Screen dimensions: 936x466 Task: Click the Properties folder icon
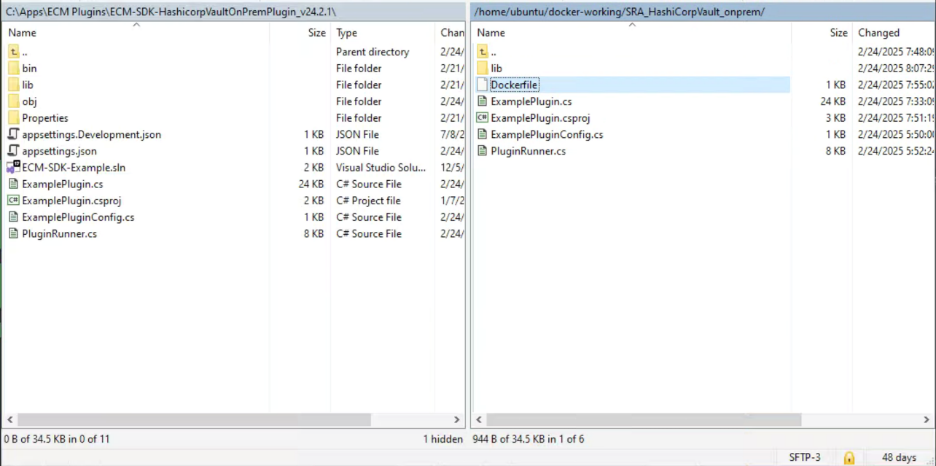tap(14, 118)
